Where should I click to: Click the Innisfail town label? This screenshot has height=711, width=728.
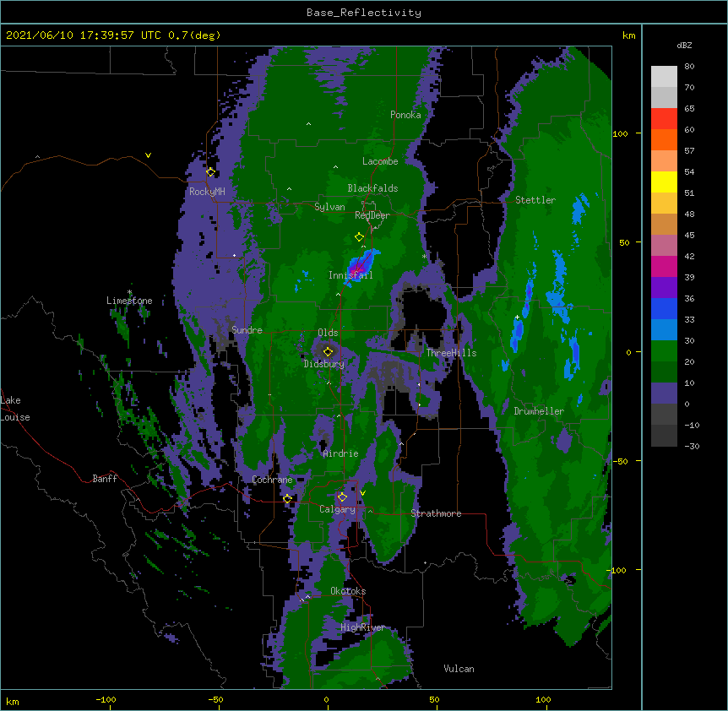(x=350, y=275)
